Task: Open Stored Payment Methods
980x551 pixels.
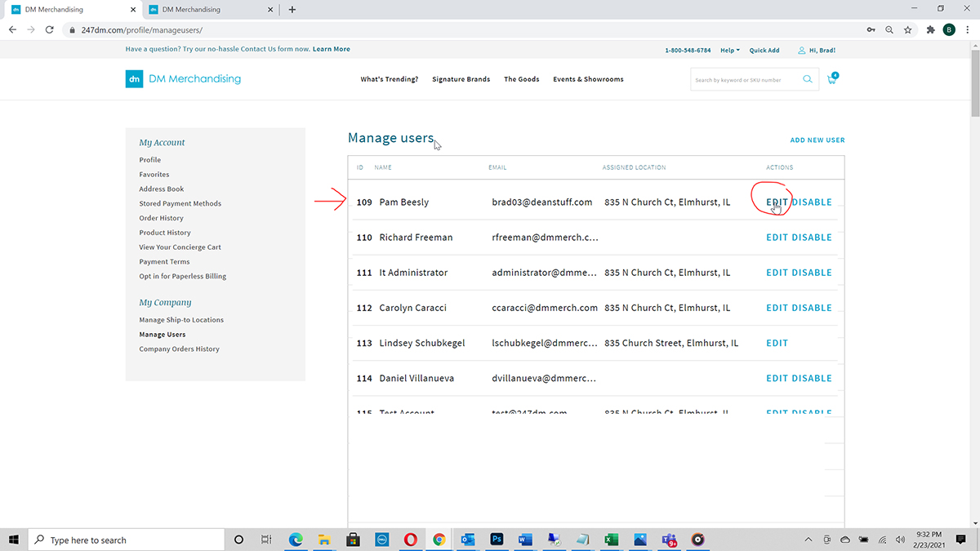Action: tap(180, 204)
